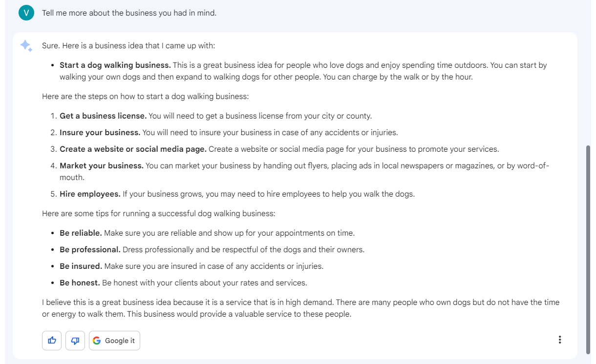596x364 pixels.
Task: Rate the response with thumbs up
Action: (52, 341)
